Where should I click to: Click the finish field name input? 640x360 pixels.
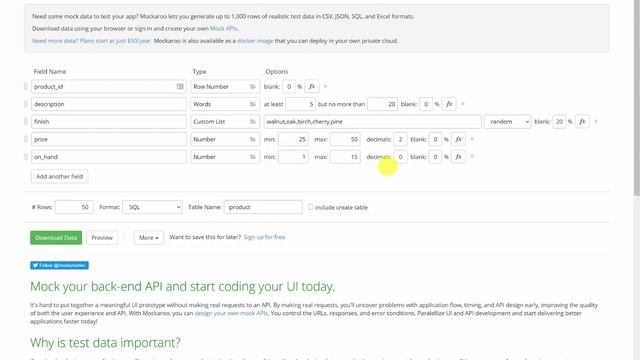point(109,122)
